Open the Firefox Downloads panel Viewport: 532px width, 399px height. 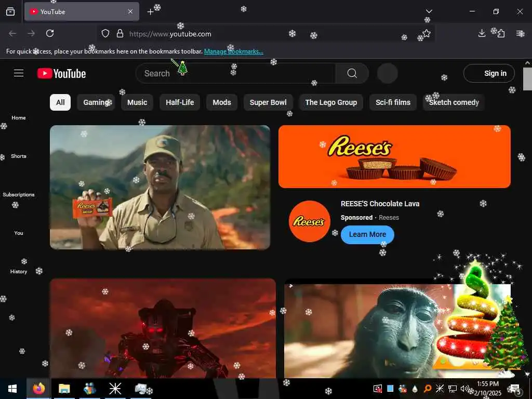coord(482,33)
